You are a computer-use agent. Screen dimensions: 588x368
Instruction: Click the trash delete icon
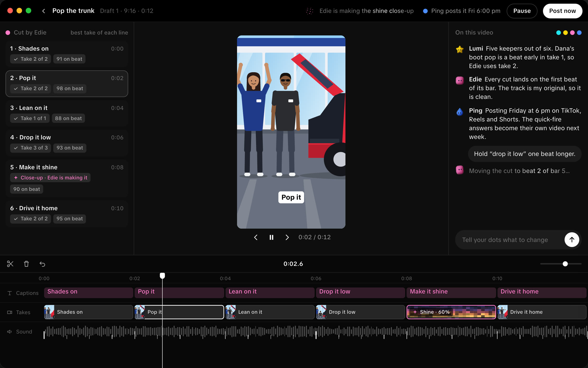26,264
